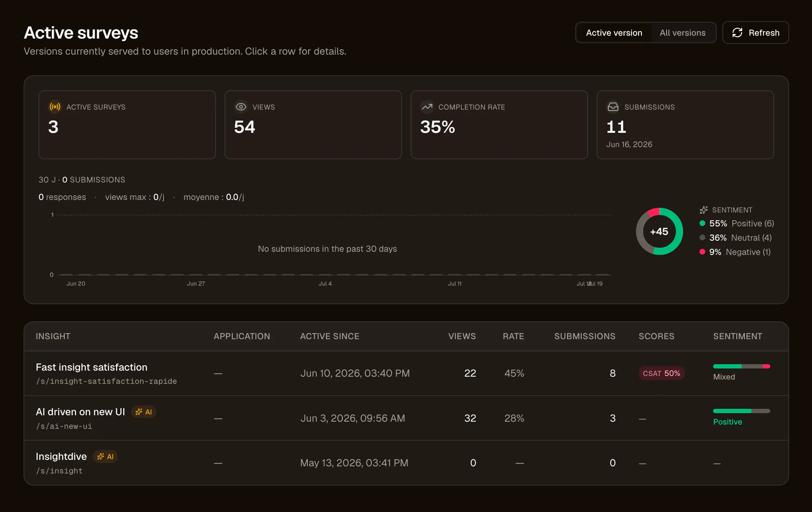Click the SENTIMENT column header

(x=738, y=336)
